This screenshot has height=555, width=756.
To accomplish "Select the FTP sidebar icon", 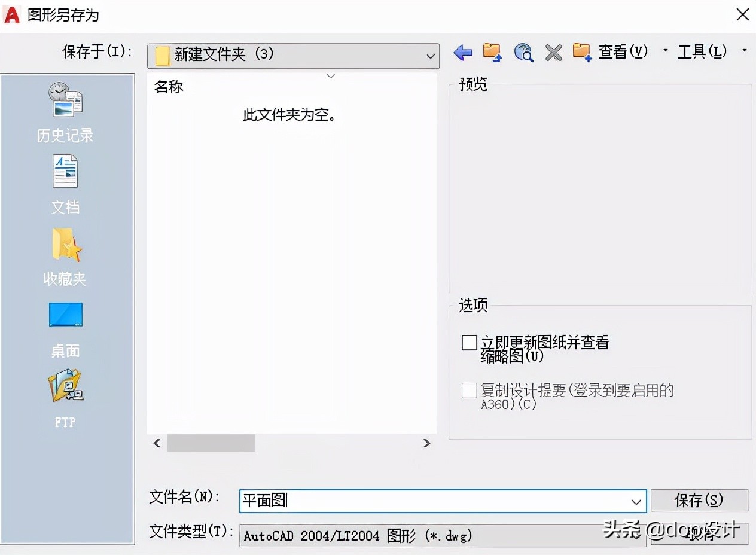I will click(65, 386).
